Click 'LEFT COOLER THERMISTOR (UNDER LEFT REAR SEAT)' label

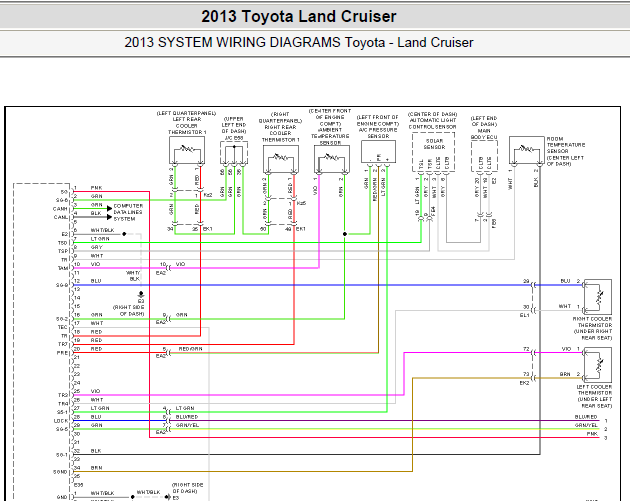click(595, 396)
